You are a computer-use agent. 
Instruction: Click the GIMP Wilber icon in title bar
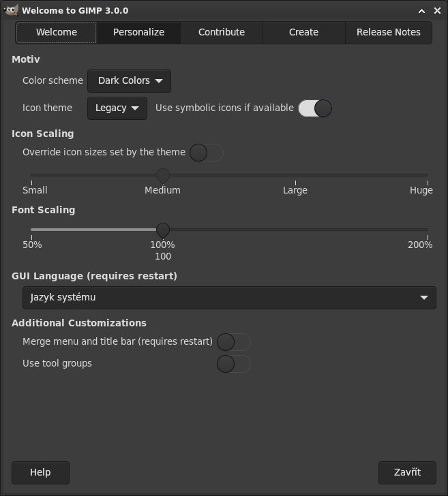[11, 10]
